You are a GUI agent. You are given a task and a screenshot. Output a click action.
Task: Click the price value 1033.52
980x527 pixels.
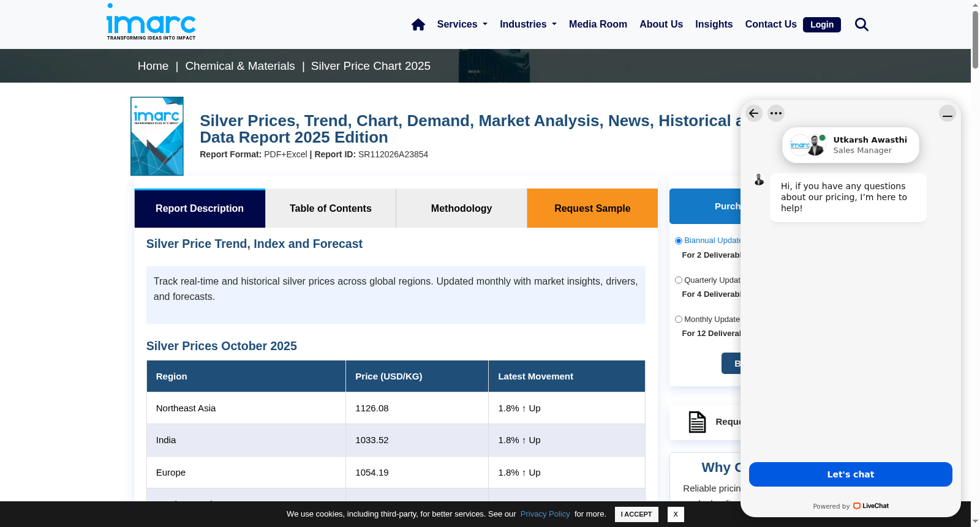372,440
